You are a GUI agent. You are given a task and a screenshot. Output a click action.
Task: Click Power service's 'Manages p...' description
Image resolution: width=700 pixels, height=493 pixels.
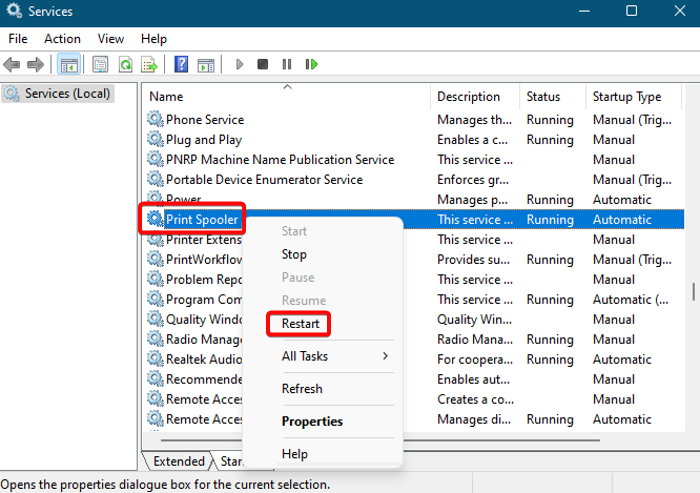tap(472, 200)
